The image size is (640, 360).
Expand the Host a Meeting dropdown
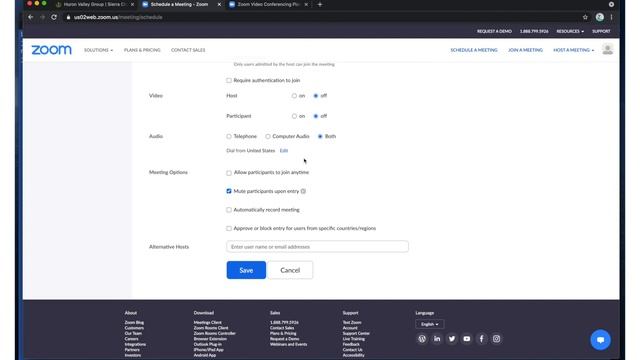coord(573,50)
